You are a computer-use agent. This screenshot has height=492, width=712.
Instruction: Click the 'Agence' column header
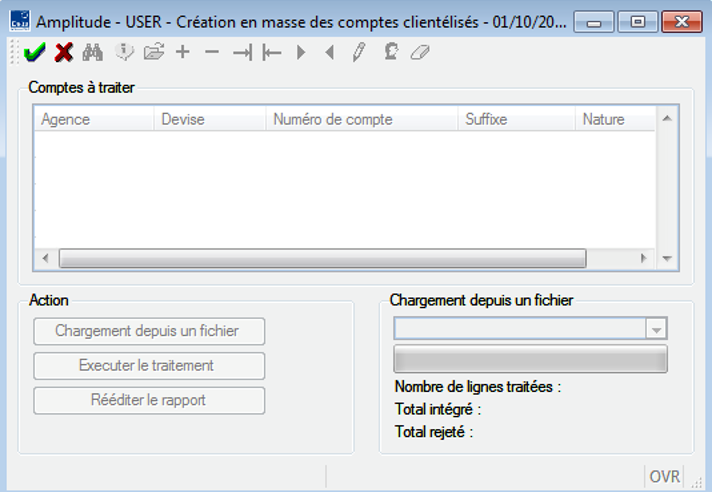point(66,120)
